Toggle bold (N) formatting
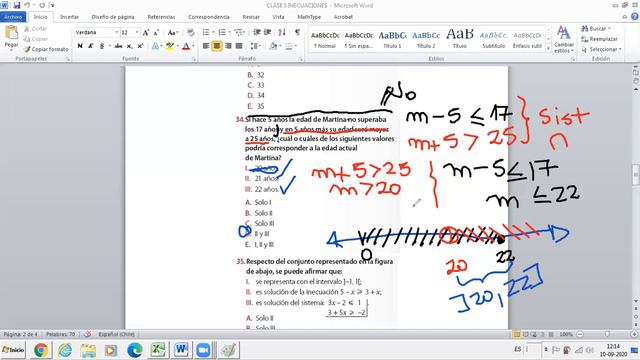Viewport: 640px width, 360px height. 80,46
